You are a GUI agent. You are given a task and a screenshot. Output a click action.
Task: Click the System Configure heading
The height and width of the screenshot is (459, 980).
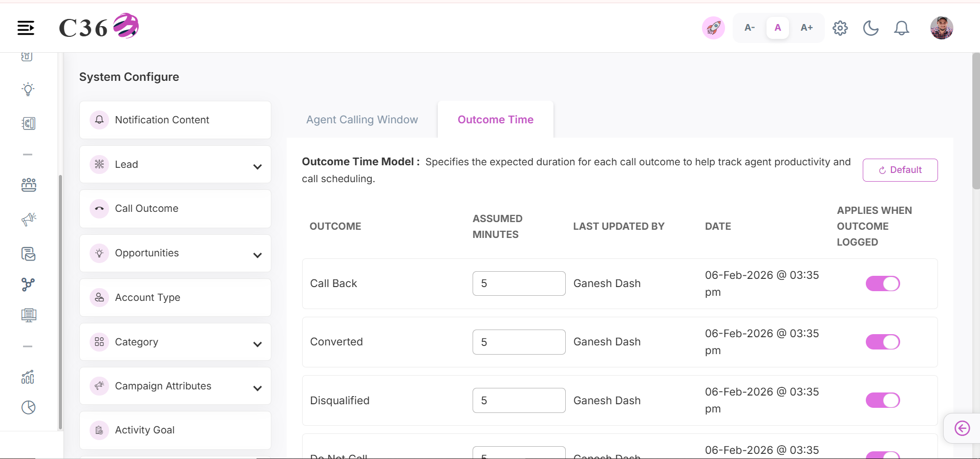[129, 77]
